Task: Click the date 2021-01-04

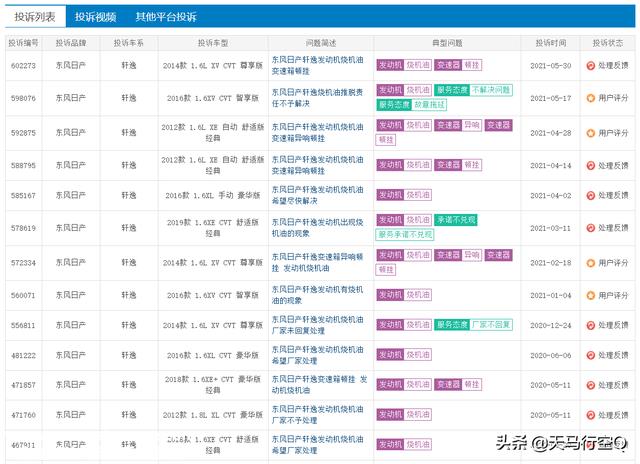Action: click(x=551, y=295)
